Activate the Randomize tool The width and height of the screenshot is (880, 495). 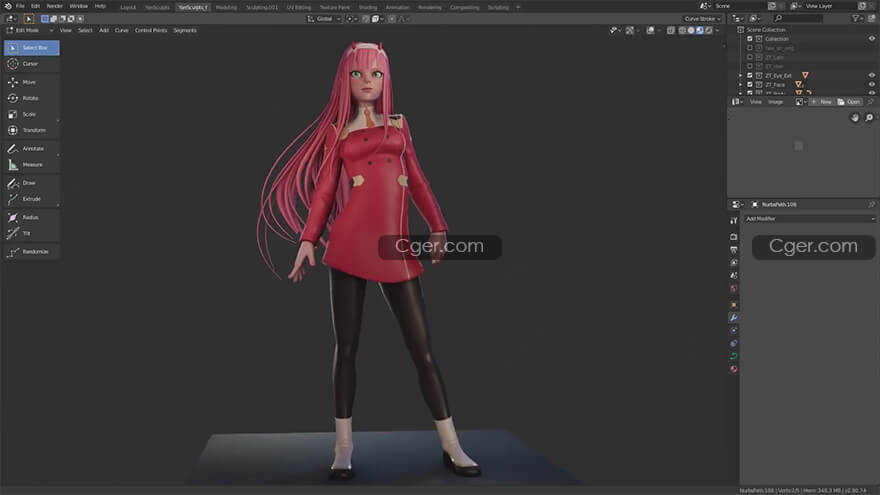pyautogui.click(x=31, y=252)
